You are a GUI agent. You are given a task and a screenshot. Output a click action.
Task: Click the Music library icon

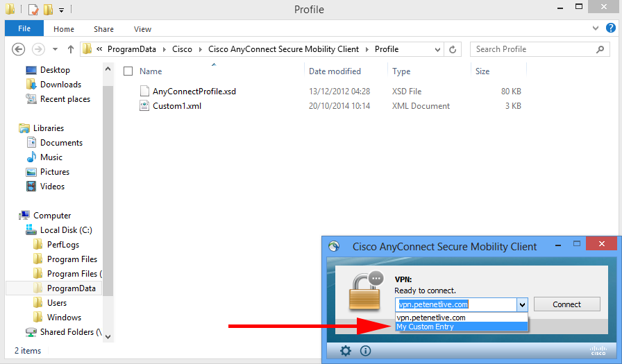(31, 157)
